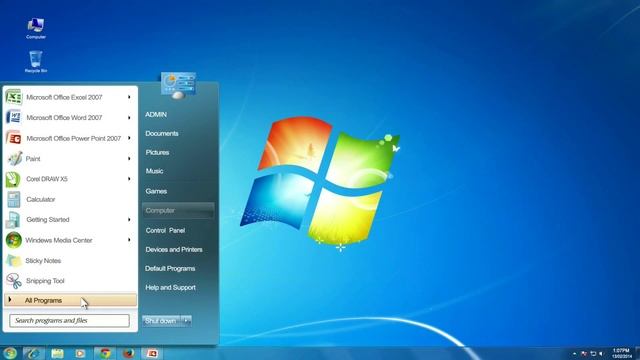Open Computer icon on the desktop
This screenshot has width=640, height=360.
point(36,28)
